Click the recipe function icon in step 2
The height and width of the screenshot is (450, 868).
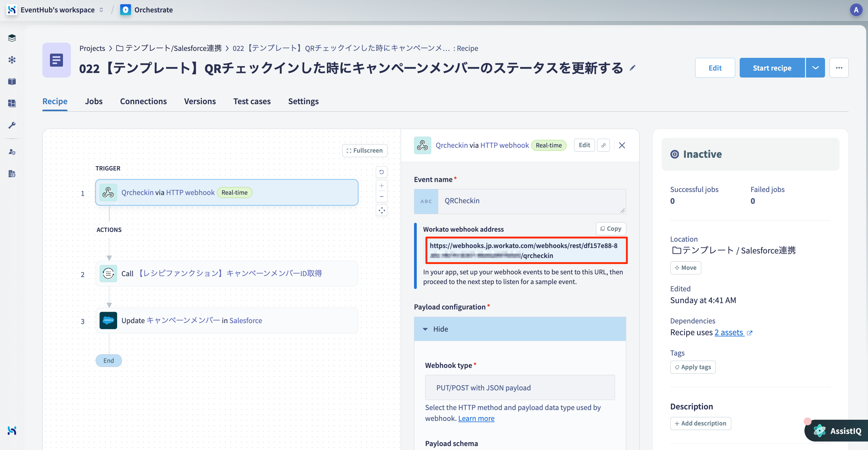point(108,273)
